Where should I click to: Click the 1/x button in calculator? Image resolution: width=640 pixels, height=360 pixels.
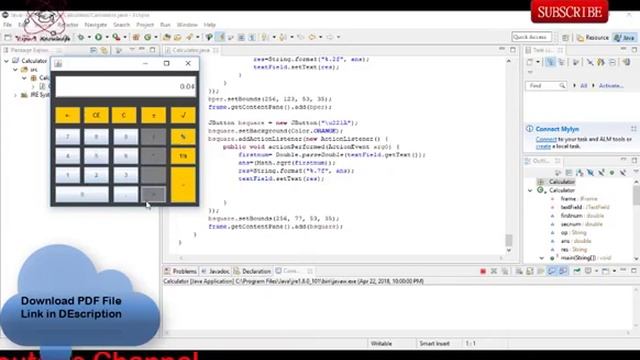[x=183, y=156]
